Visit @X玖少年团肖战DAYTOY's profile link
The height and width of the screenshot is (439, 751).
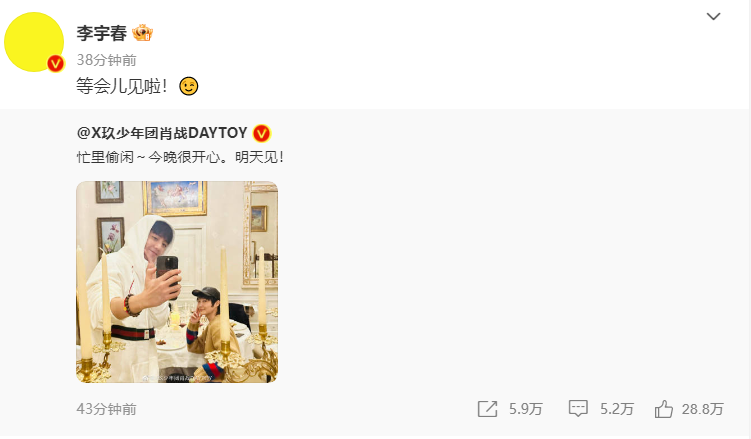[161, 133]
